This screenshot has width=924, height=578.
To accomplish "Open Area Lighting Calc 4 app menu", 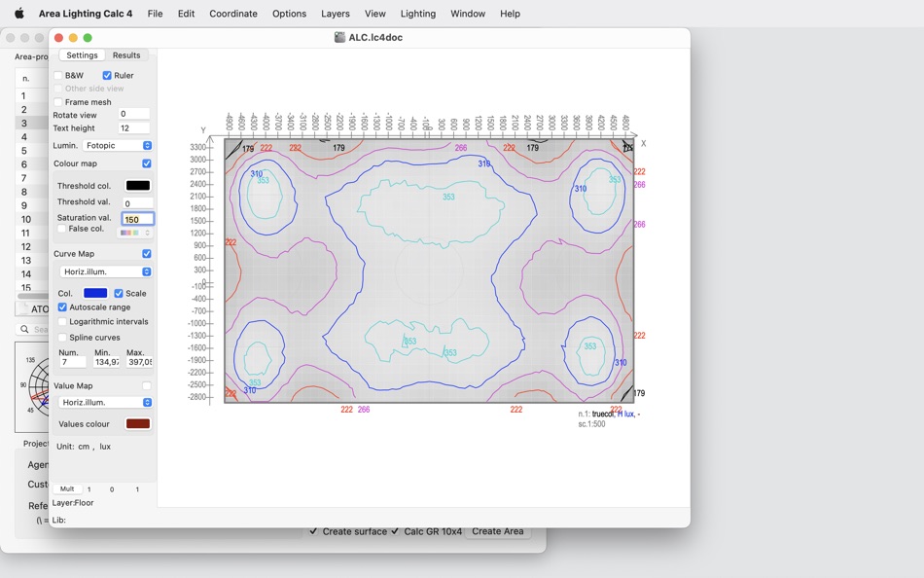I will click(x=86, y=14).
